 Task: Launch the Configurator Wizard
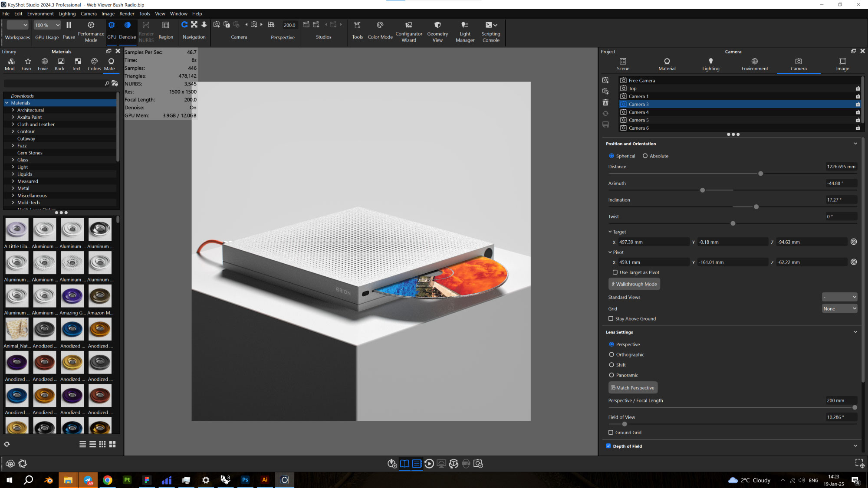408,31
